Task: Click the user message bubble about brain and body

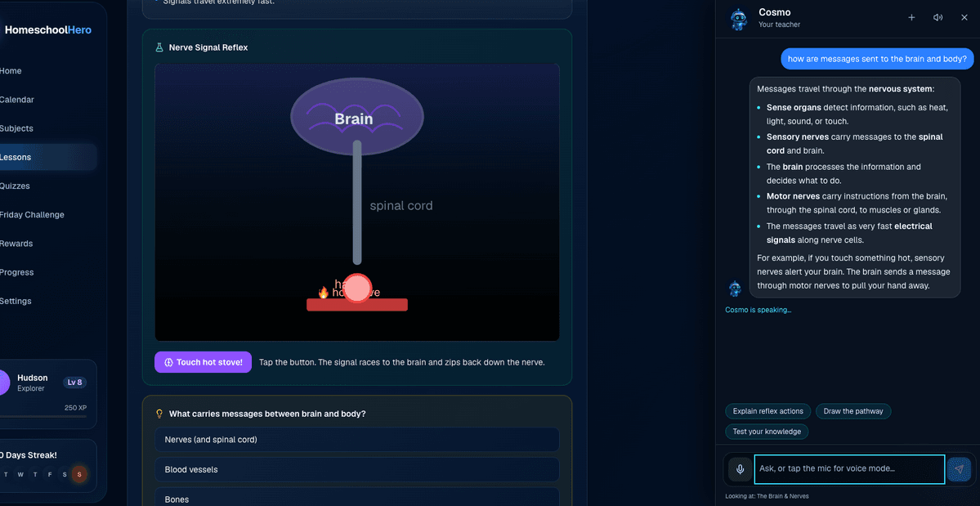Action: point(878,59)
